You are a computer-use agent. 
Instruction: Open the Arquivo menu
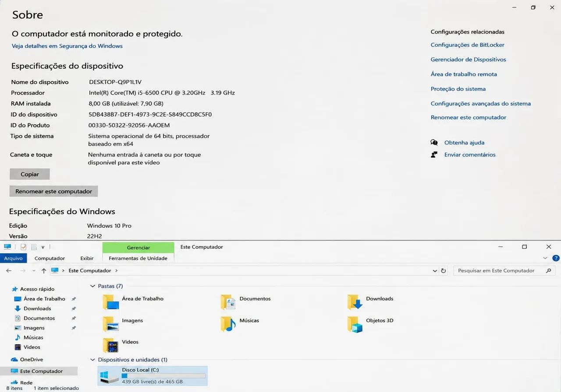pos(13,258)
